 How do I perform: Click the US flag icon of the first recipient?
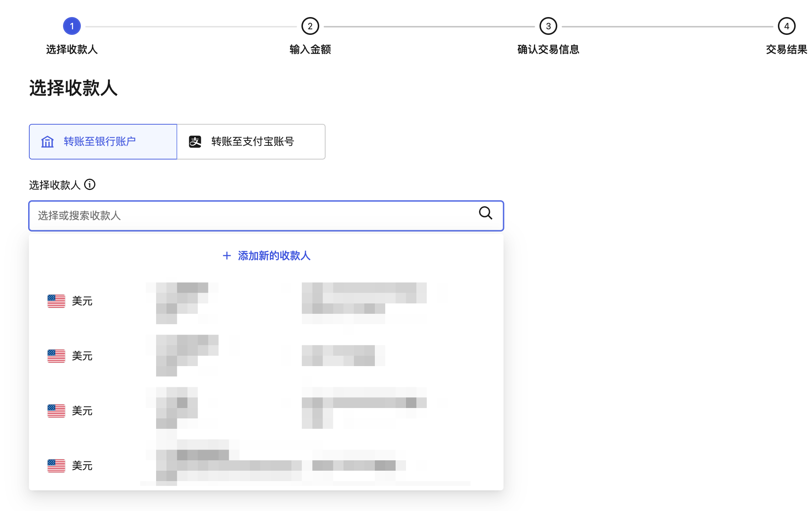[x=56, y=300]
